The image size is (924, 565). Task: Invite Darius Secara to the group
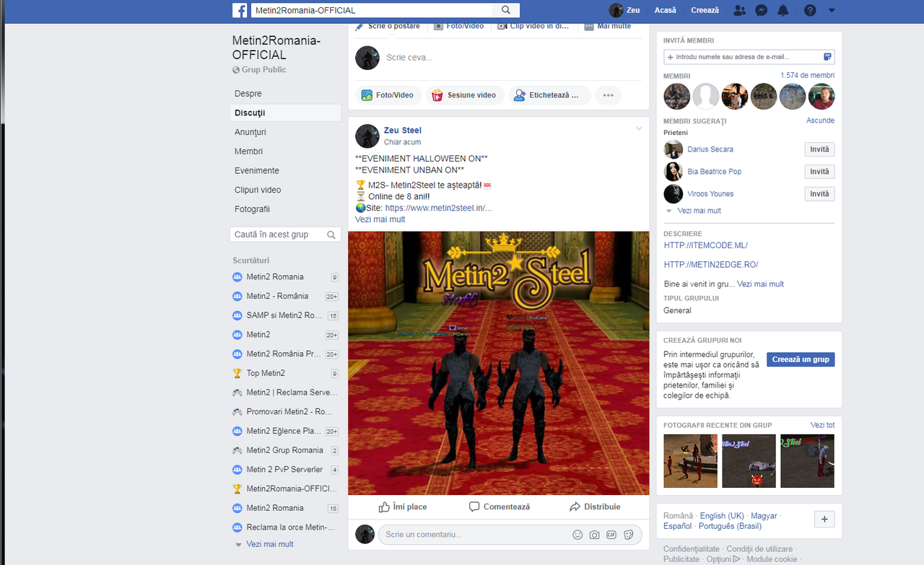click(819, 149)
